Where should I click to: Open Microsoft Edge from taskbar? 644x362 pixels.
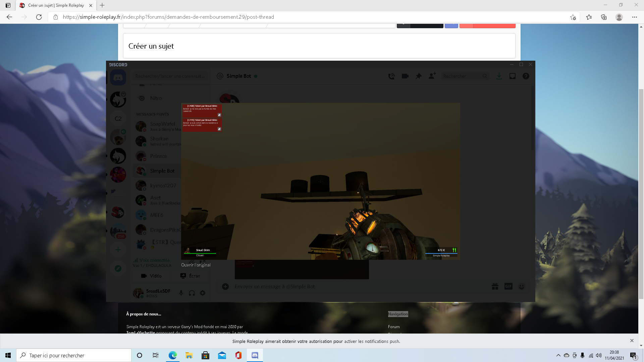coord(172,355)
